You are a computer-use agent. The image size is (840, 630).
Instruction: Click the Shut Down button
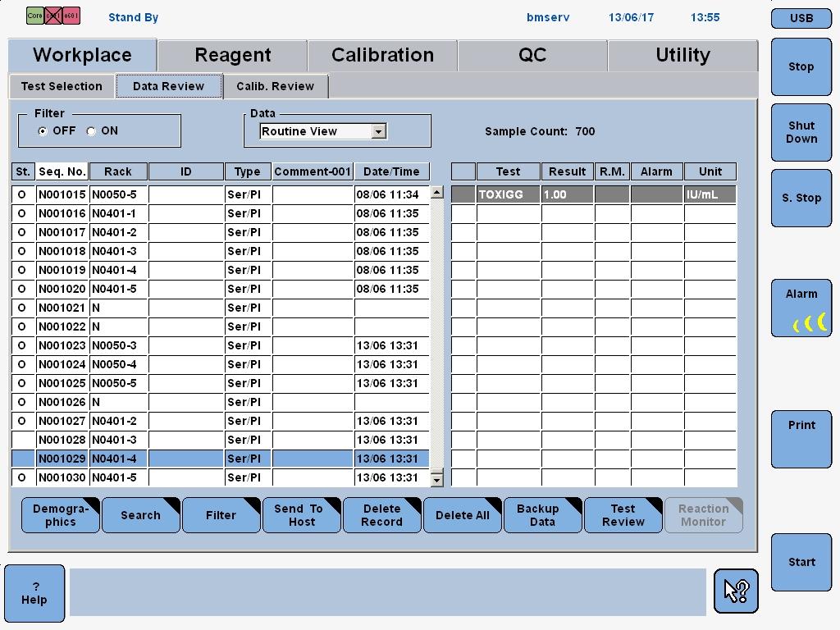tap(801, 132)
